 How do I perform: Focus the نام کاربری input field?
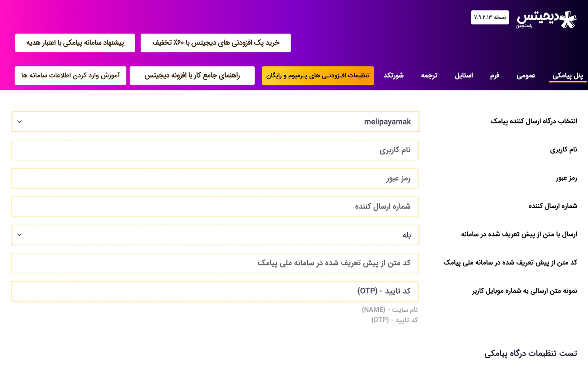click(215, 150)
